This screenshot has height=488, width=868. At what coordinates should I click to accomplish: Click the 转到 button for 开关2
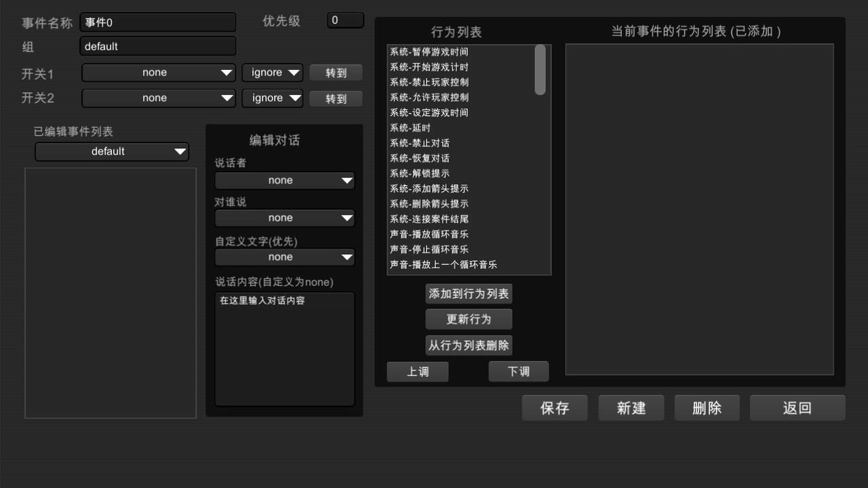[x=336, y=98]
